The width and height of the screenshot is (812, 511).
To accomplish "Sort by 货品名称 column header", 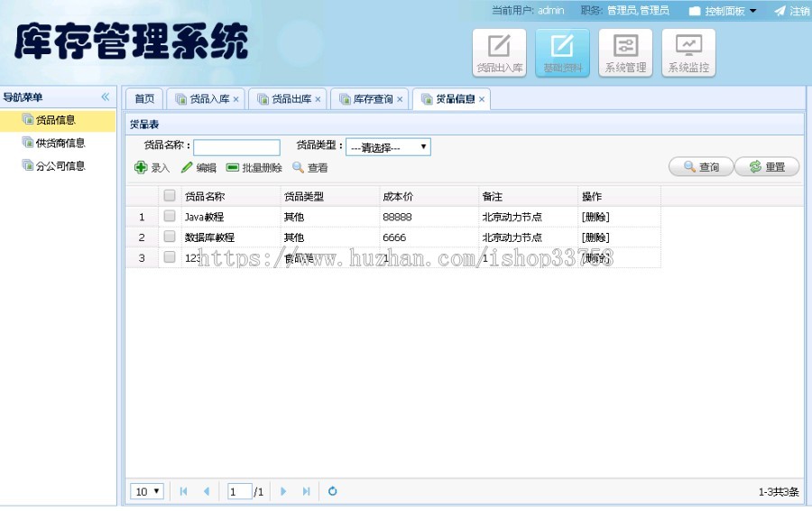I will click(231, 197).
